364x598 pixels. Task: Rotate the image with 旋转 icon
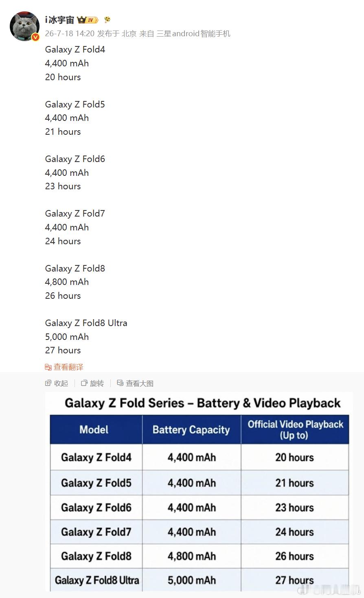(84, 383)
